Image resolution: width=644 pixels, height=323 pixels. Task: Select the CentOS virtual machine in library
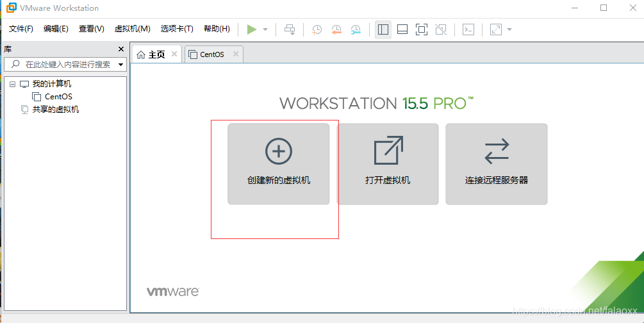[x=58, y=97]
